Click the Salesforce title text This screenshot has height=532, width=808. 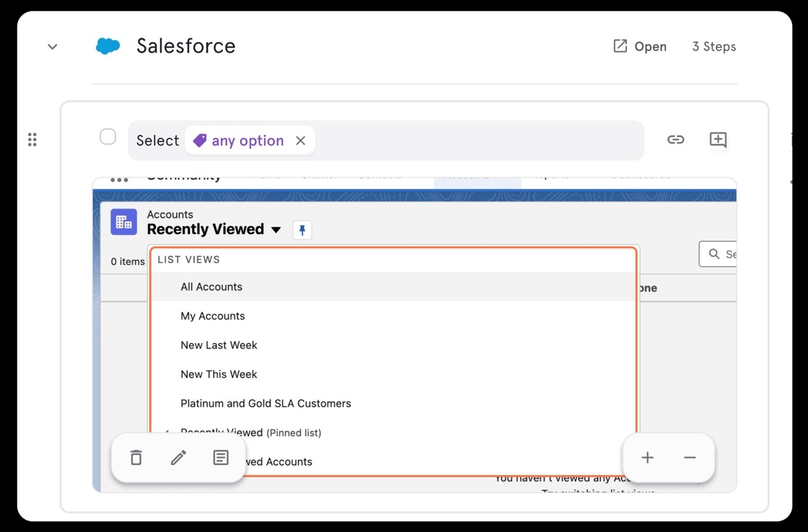point(185,46)
